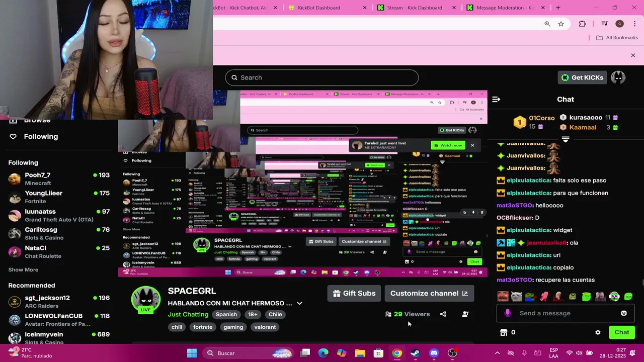The width and height of the screenshot is (644, 362).
Task: Open luunaatss channel in Following
Action: click(59, 215)
